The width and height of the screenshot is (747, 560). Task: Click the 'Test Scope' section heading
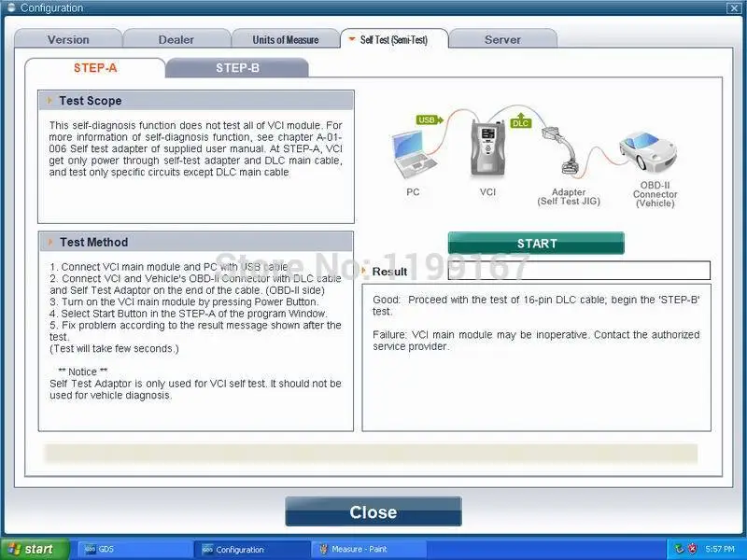coord(90,101)
